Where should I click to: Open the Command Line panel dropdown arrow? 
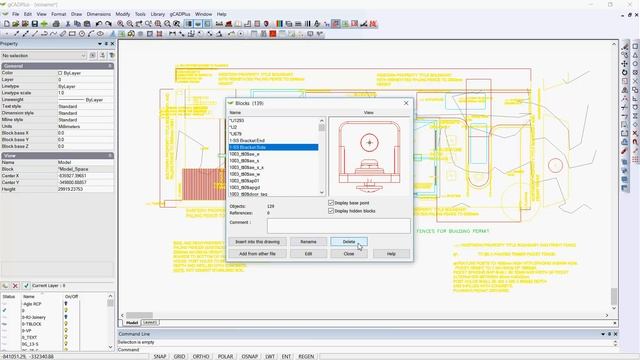[603, 334]
